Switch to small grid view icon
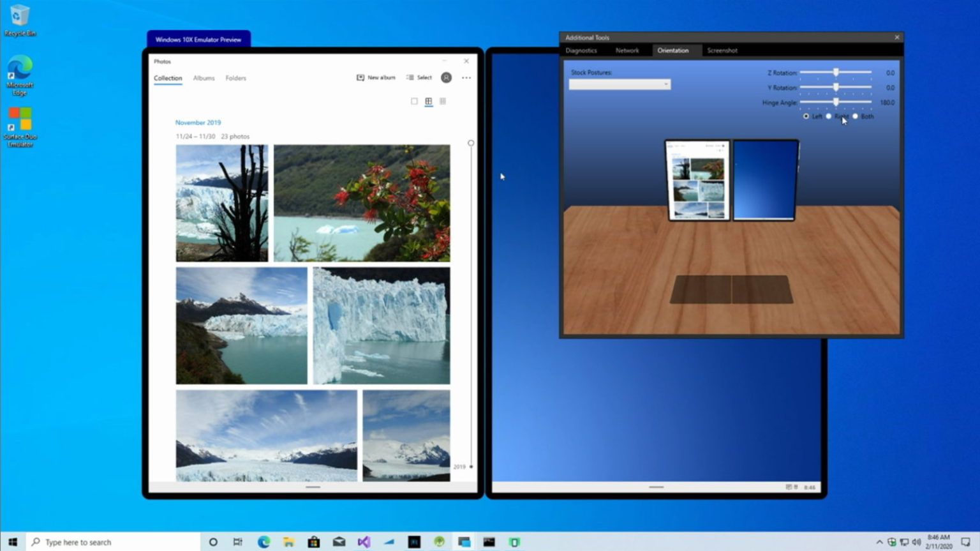Viewport: 980px width, 551px height. coord(443,102)
